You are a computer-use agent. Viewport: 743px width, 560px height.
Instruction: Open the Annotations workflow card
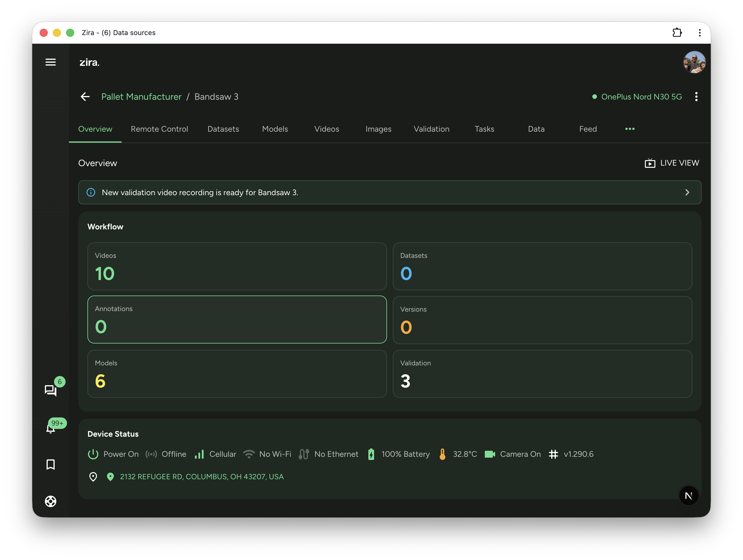(x=237, y=319)
